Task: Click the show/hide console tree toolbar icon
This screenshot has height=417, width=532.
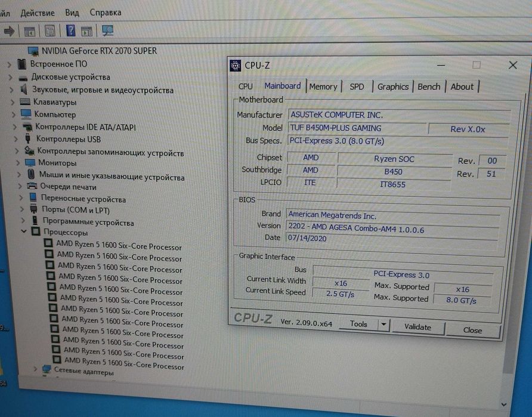Action: coord(29,32)
